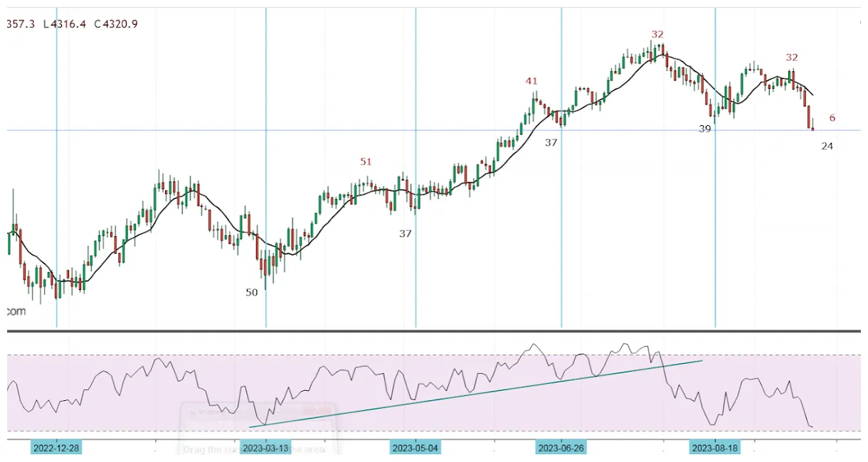The height and width of the screenshot is (462, 868).
Task: Select the 2023-06-26 date label
Action: point(561,448)
